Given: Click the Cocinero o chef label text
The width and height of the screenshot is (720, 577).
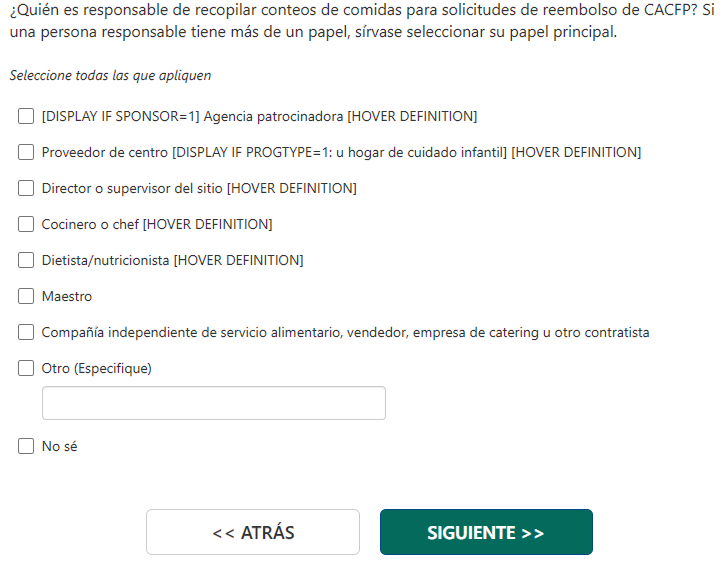Looking at the screenshot, I should point(157,224).
